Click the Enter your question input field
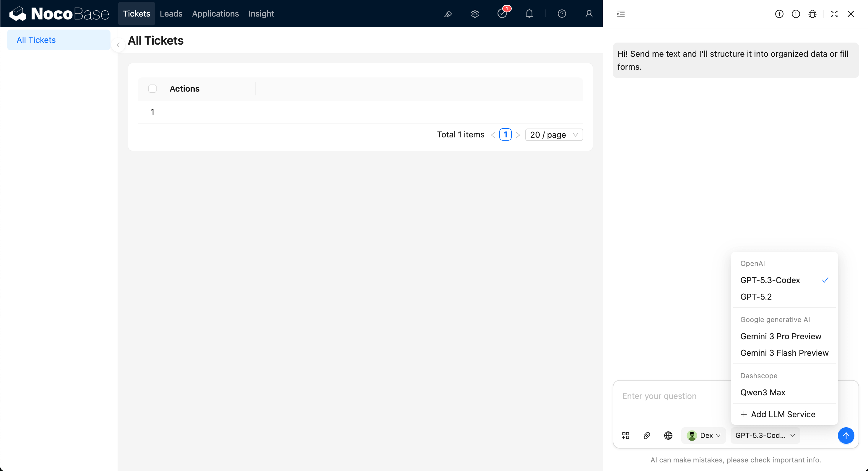The image size is (868, 471). point(671,396)
